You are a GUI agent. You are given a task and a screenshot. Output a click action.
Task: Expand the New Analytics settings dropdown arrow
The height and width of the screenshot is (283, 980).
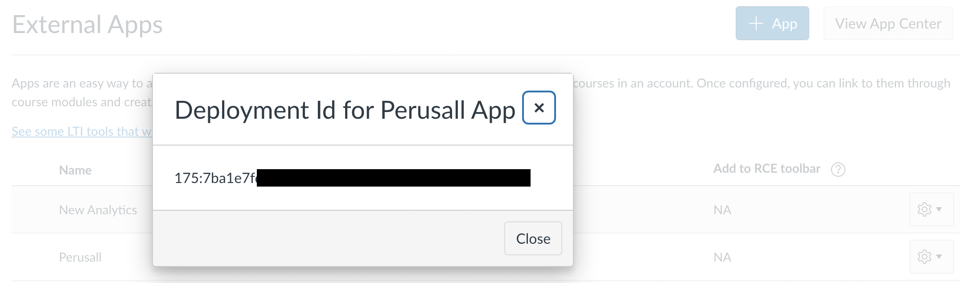pos(939,210)
